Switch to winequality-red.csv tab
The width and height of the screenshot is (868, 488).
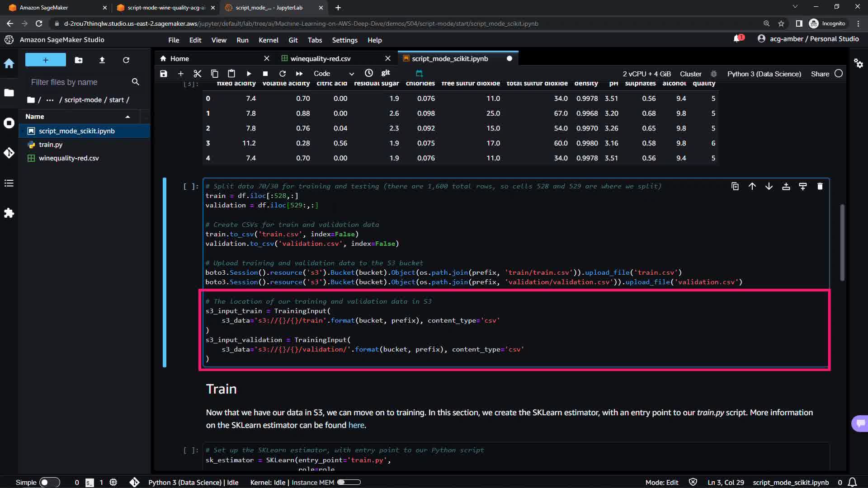320,59
